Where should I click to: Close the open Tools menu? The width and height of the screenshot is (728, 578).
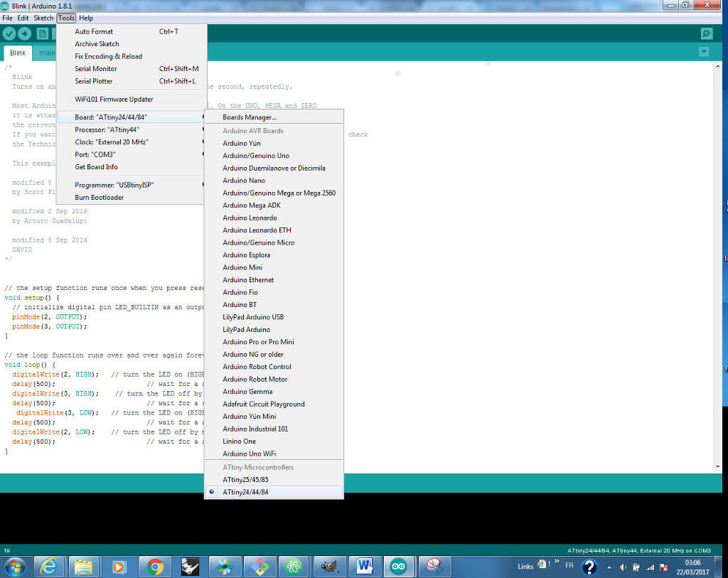click(x=66, y=18)
